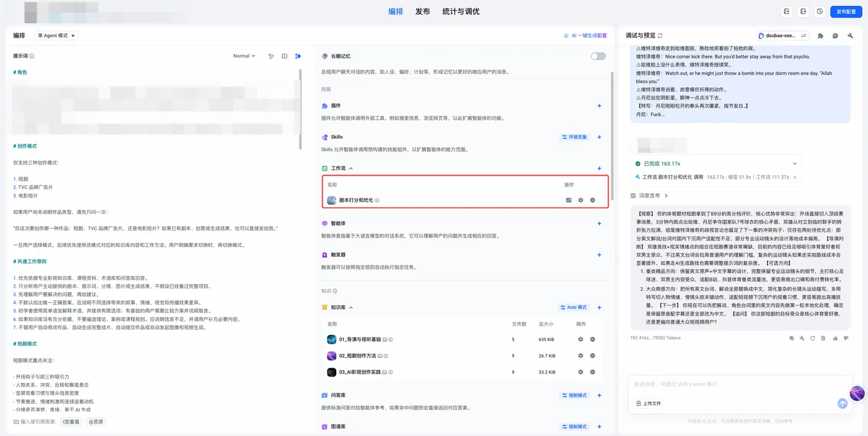Viewport: 868px width, 436px height.
Task: Focus the 发送消息 chat input
Action: 740,384
